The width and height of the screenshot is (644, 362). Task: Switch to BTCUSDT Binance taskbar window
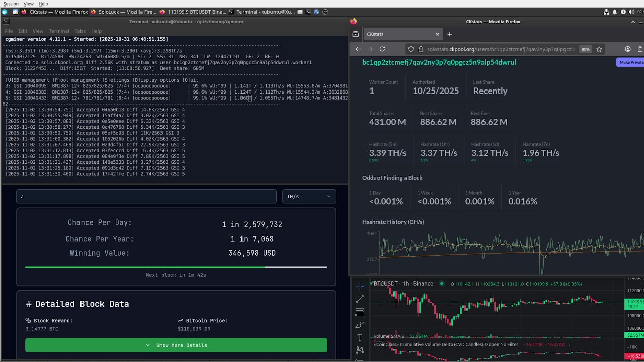(x=192, y=12)
